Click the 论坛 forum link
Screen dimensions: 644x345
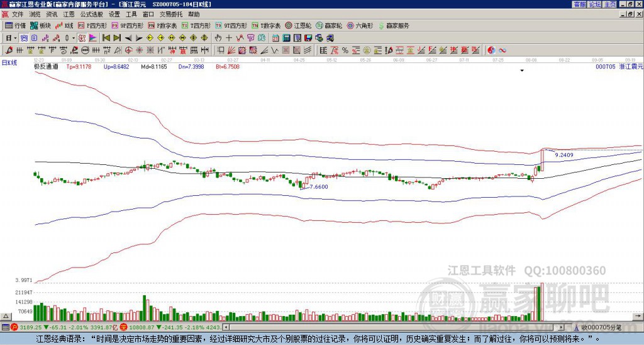(x=594, y=4)
